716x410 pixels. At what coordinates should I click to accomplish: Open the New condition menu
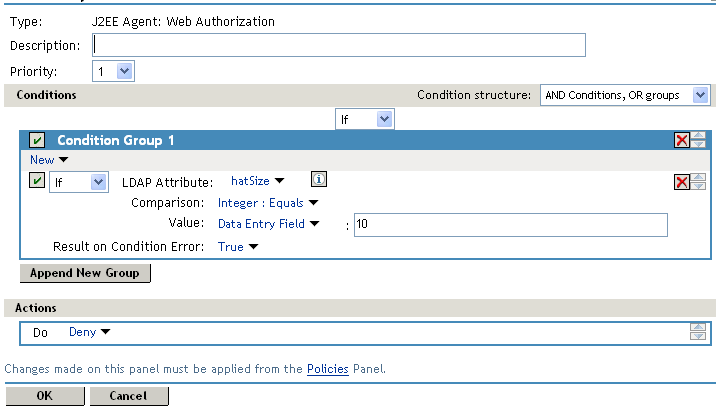point(48,160)
